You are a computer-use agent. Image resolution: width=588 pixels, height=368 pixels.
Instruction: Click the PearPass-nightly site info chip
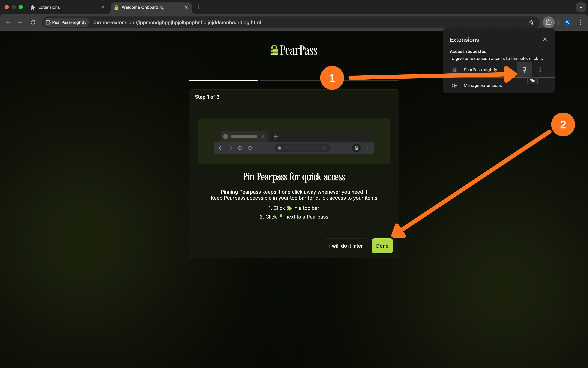coord(66,22)
